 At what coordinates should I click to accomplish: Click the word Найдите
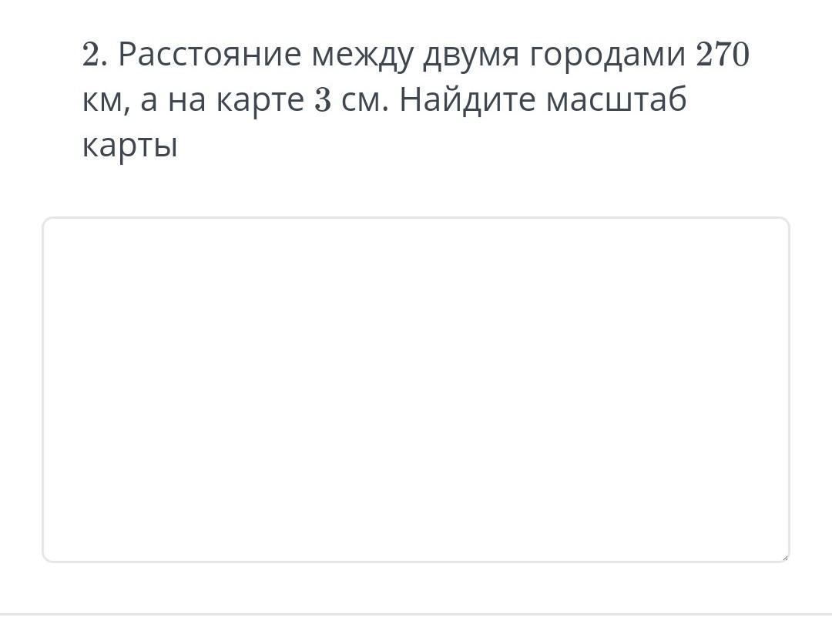point(466,101)
